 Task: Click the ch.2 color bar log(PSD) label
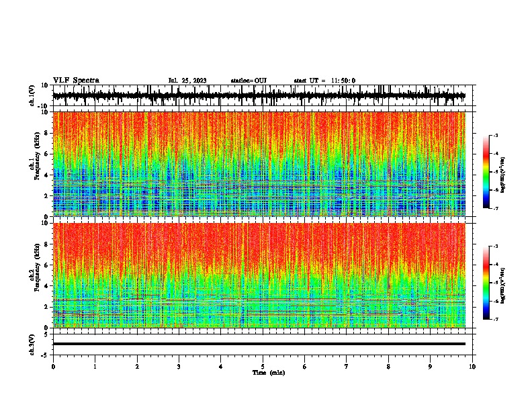pos(503,285)
